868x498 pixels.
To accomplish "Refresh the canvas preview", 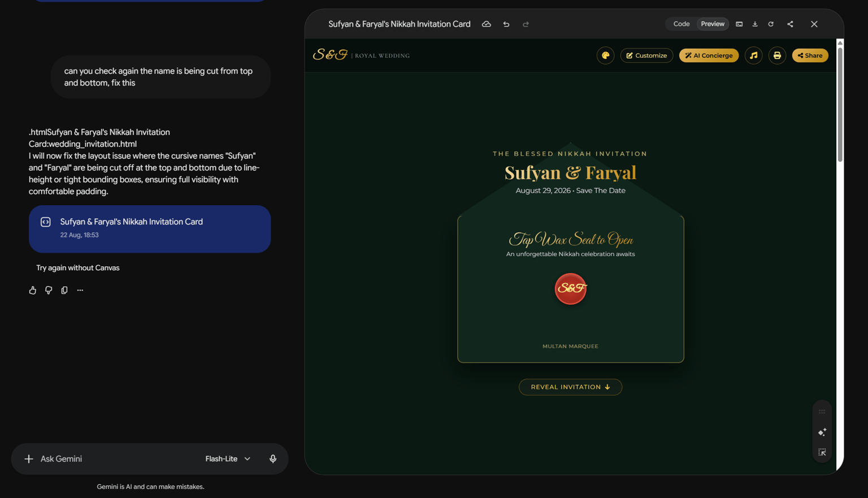I will tap(771, 24).
